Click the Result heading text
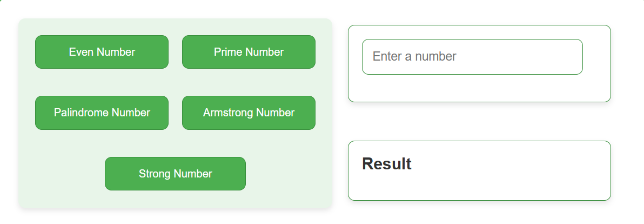 (x=386, y=163)
